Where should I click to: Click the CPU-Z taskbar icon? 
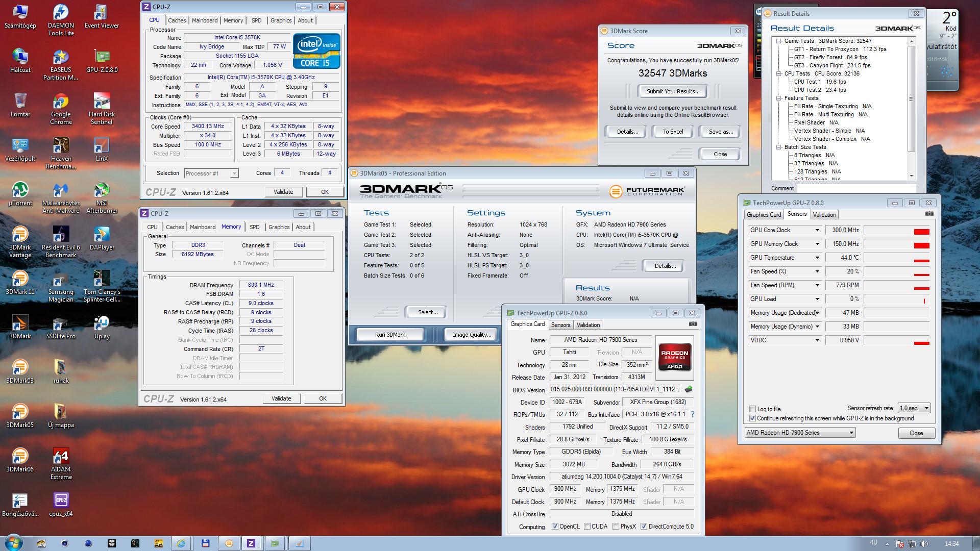click(251, 543)
